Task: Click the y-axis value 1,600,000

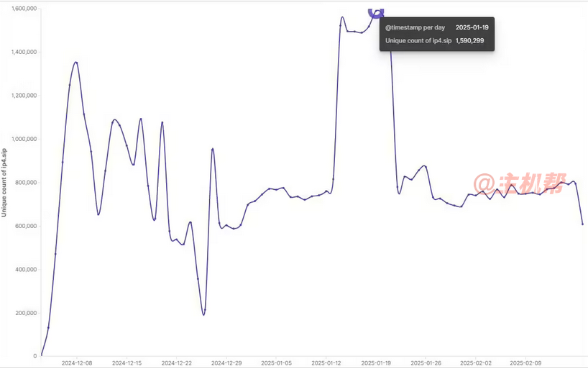Action: [24, 8]
